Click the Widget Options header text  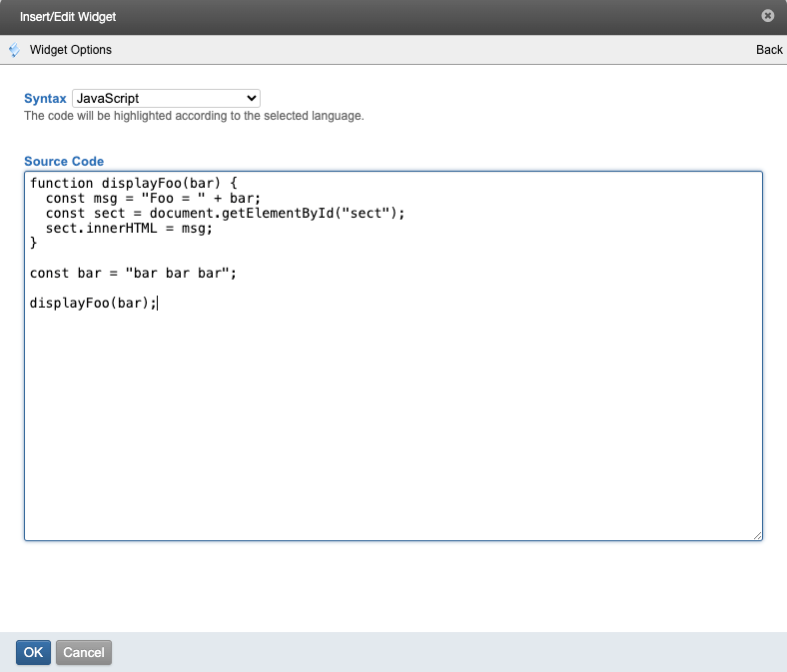[x=71, y=50]
